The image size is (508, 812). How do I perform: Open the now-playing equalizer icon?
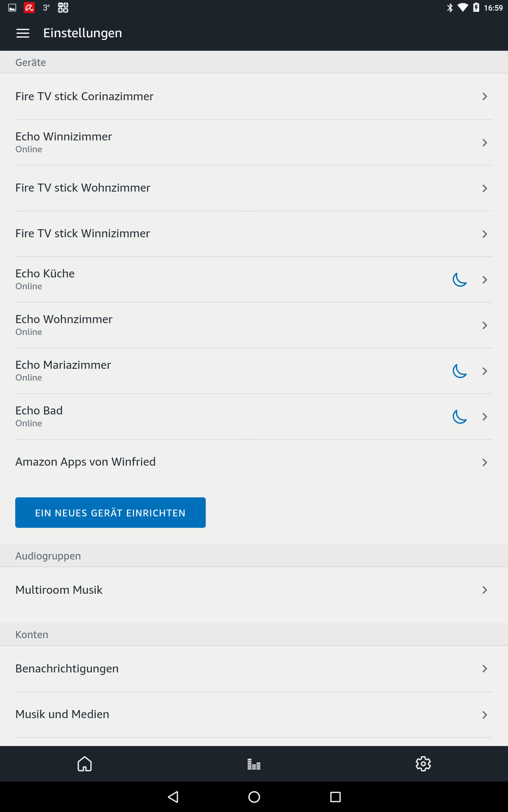point(254,764)
